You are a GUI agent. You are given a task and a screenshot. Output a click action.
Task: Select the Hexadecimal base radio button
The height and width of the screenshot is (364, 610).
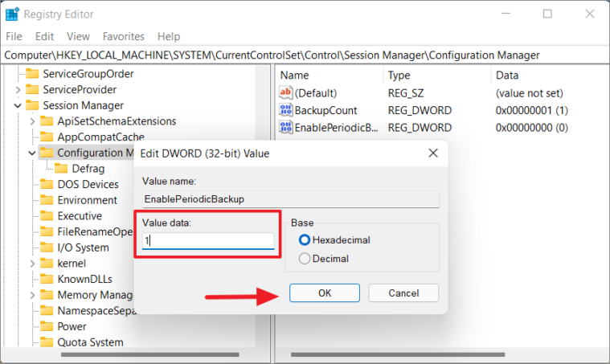coord(305,240)
